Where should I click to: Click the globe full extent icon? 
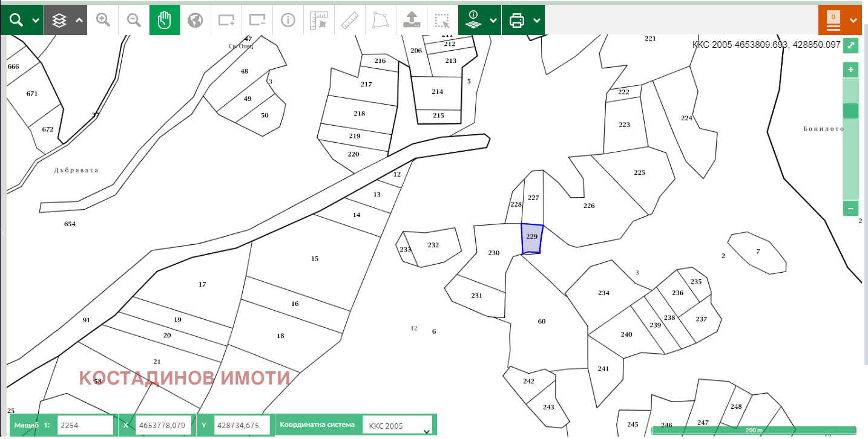click(x=195, y=20)
